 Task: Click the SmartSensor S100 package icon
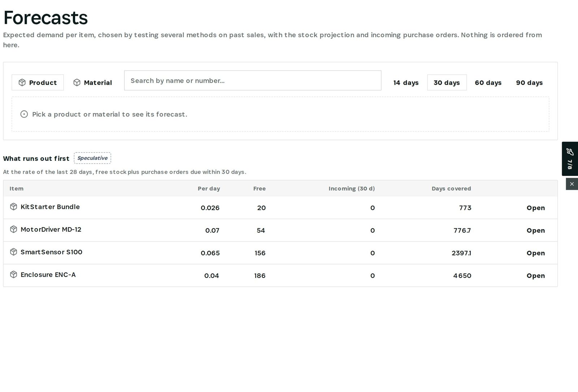(x=13, y=252)
